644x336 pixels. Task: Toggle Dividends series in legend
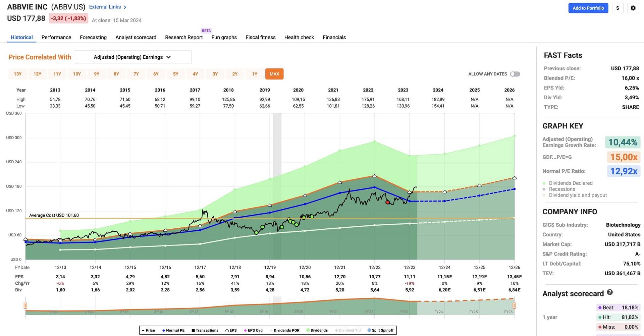tap(317, 330)
